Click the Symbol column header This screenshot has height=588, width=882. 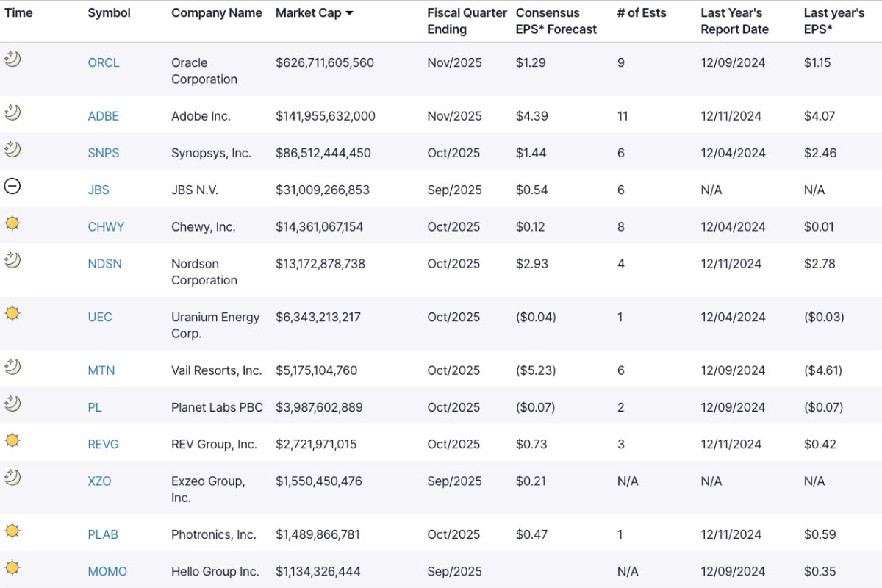click(107, 13)
